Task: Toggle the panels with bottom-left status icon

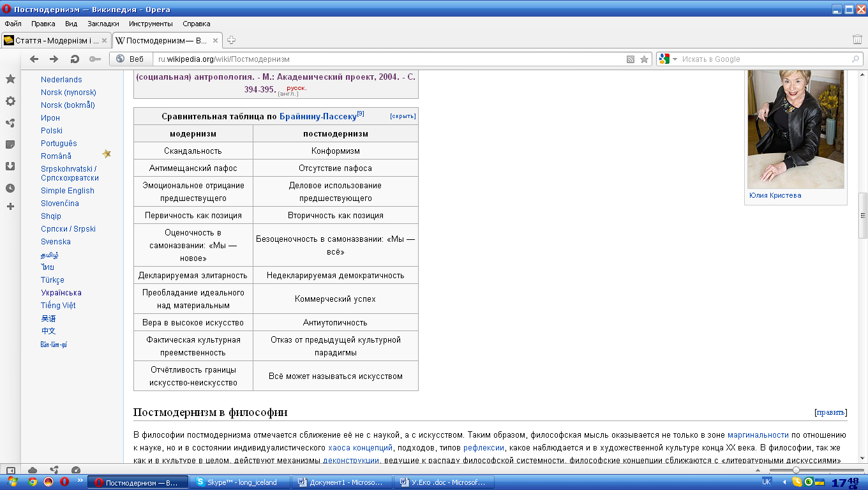Action: [x=10, y=470]
